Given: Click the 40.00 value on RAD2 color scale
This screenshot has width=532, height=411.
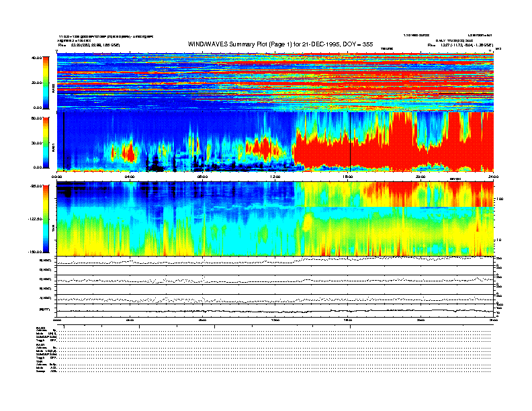Looking at the screenshot, I should tap(36, 58).
